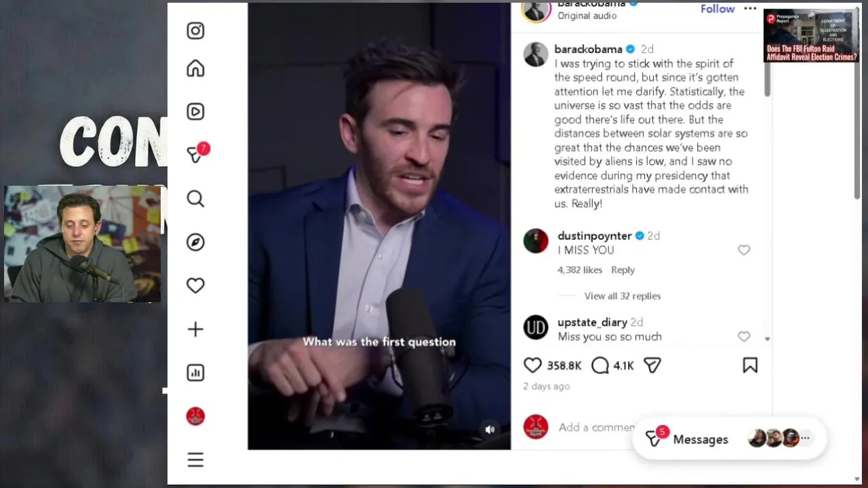Click the Add a comment field

(x=595, y=427)
